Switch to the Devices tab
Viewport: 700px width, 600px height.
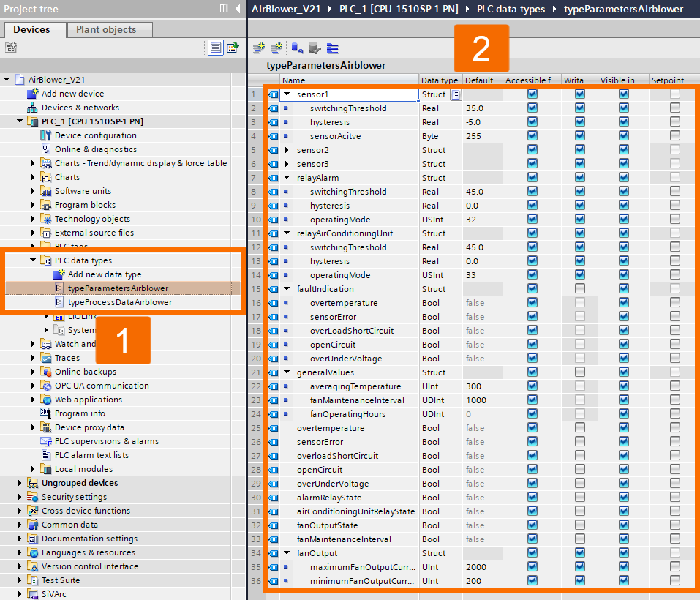[35, 30]
